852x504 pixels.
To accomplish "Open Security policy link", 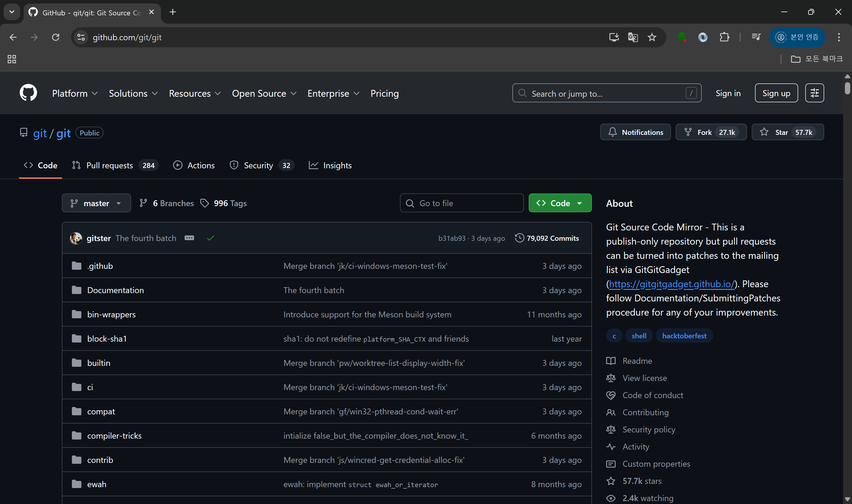I will point(641,429).
